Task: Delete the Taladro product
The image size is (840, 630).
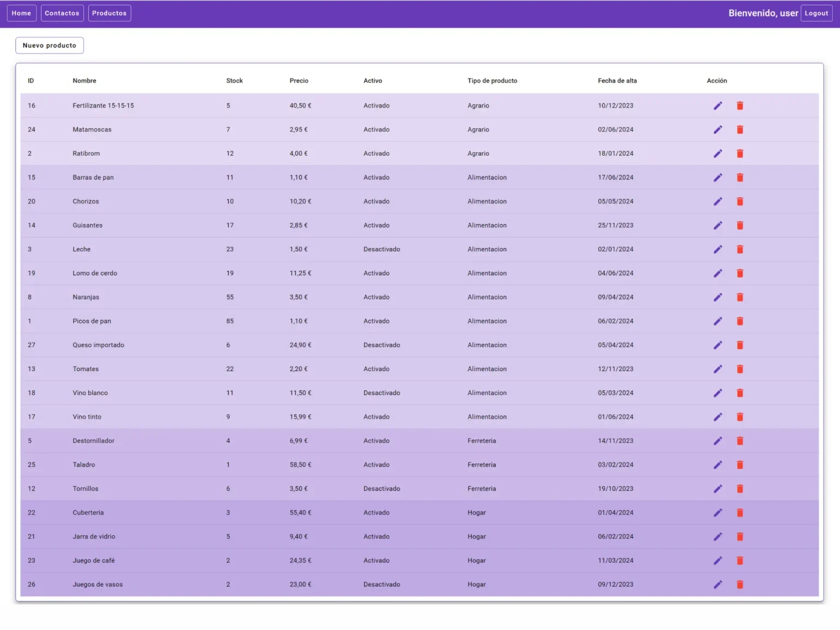Action: click(x=740, y=465)
